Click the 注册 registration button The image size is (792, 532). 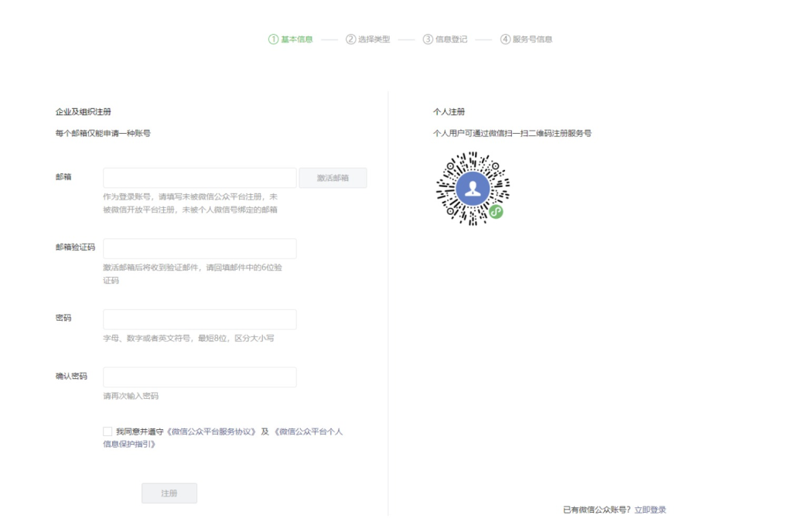[x=169, y=493]
